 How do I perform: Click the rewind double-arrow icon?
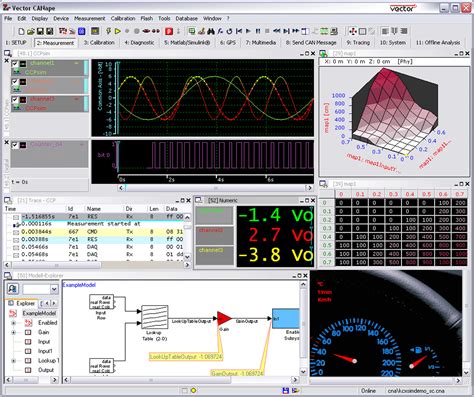click(x=277, y=31)
